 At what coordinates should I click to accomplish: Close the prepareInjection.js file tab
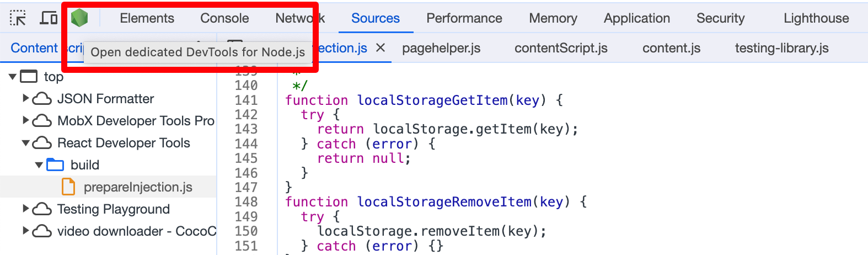click(x=381, y=48)
